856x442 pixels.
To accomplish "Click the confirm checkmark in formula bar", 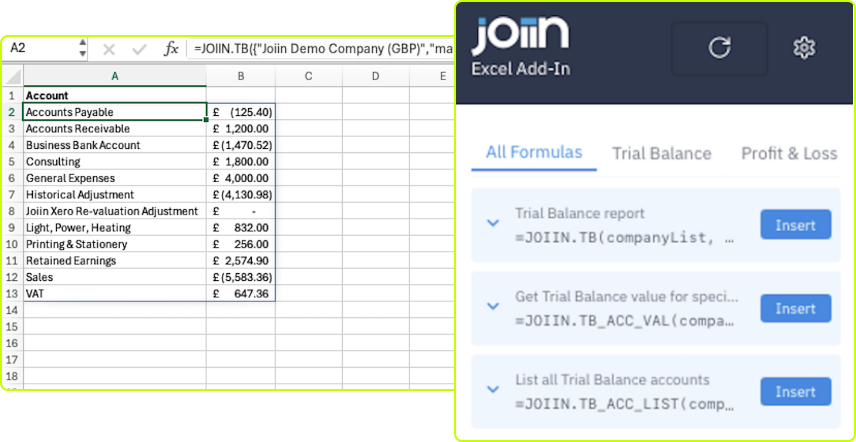I will [x=140, y=50].
